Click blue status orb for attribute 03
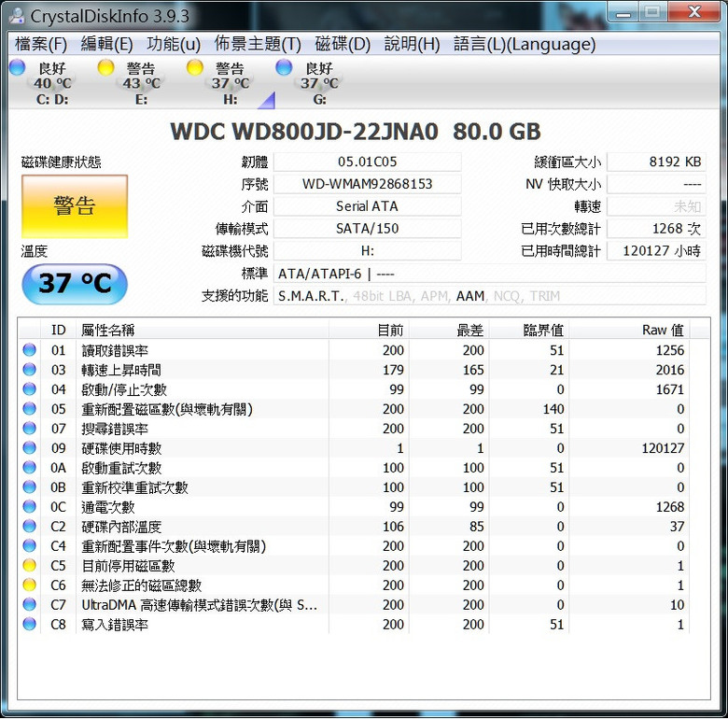The height and width of the screenshot is (719, 728). click(29, 369)
